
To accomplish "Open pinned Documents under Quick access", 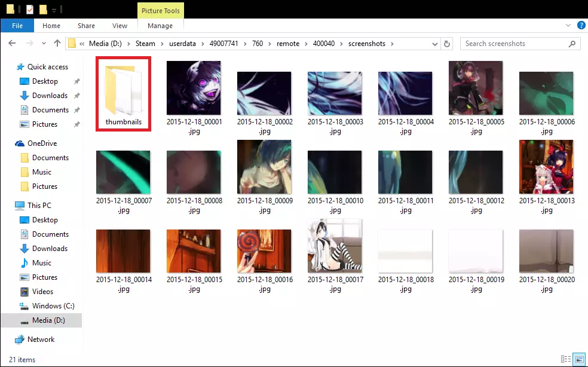I will [x=50, y=109].
